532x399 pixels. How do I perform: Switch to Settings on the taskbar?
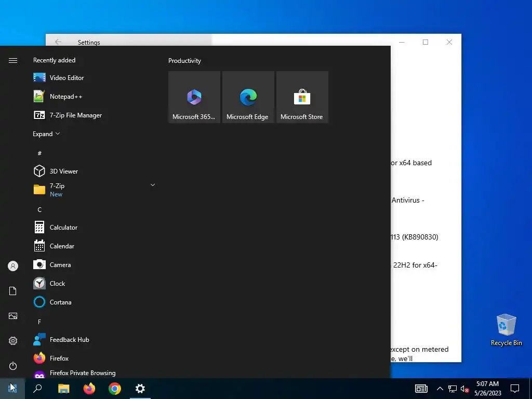(140, 389)
